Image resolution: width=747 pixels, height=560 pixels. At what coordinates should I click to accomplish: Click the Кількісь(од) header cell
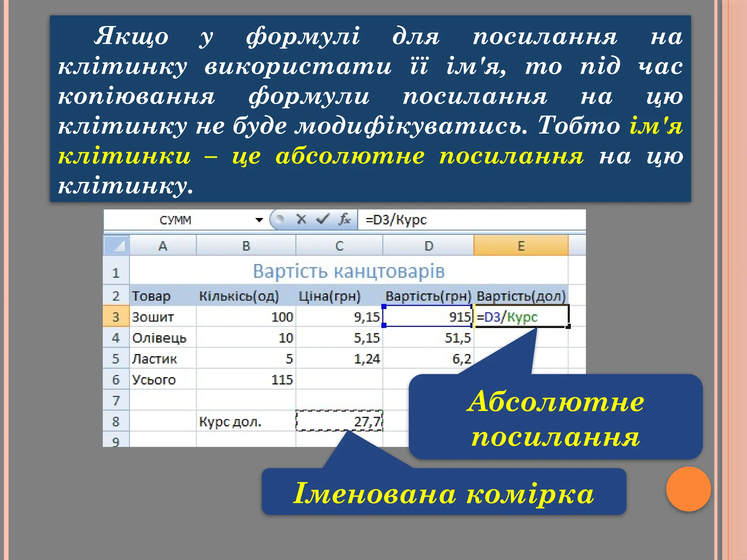tap(246, 295)
